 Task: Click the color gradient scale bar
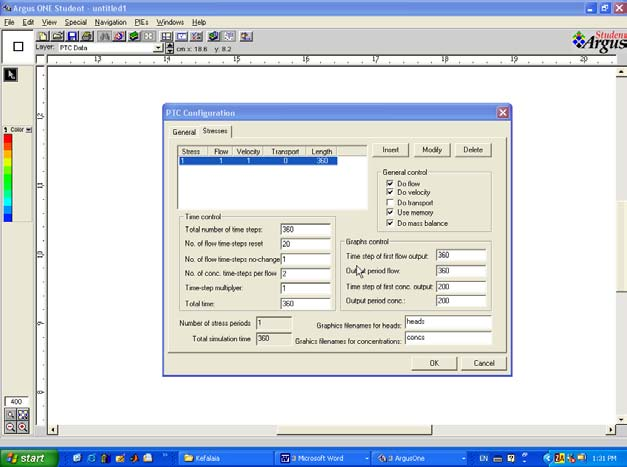point(8,178)
